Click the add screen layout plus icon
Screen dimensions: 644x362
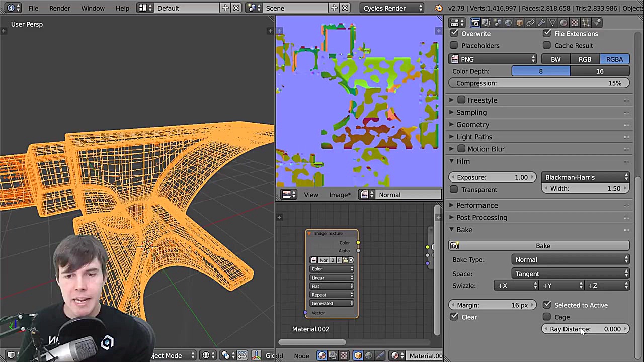(x=225, y=8)
